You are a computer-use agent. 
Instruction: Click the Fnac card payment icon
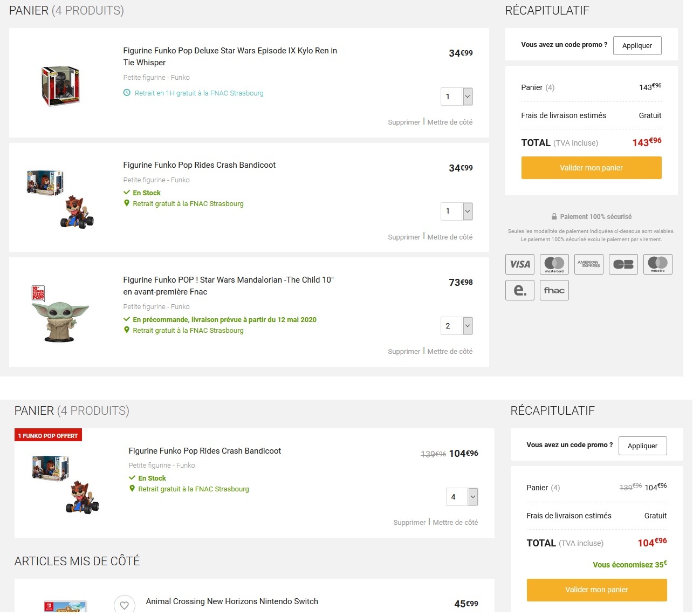click(x=554, y=290)
